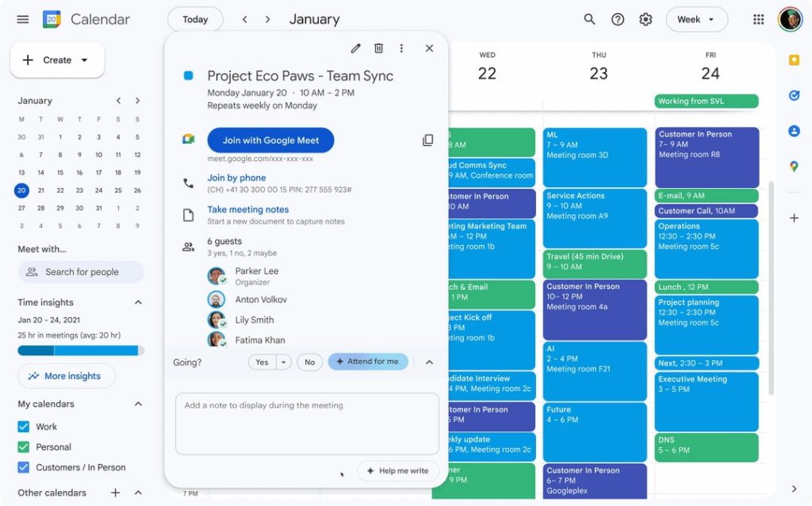Select January 23 in the mini calendar
The image size is (812, 506).
(79, 190)
